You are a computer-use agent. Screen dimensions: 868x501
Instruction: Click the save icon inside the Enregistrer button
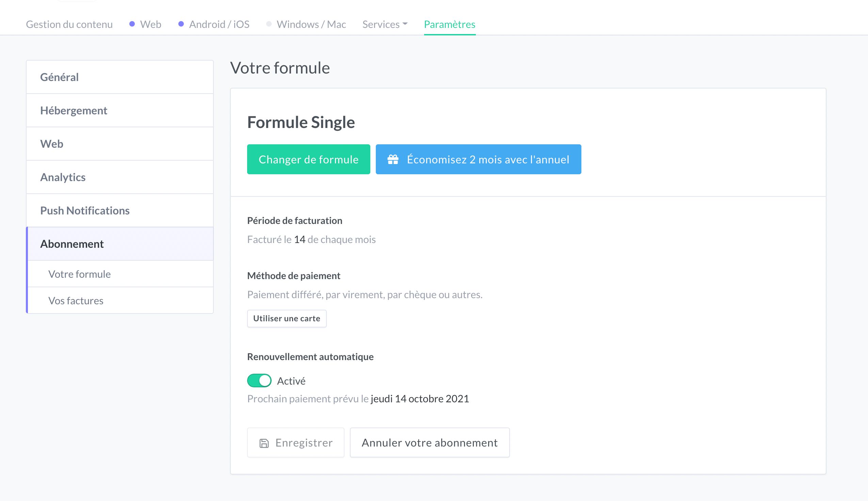(263, 442)
